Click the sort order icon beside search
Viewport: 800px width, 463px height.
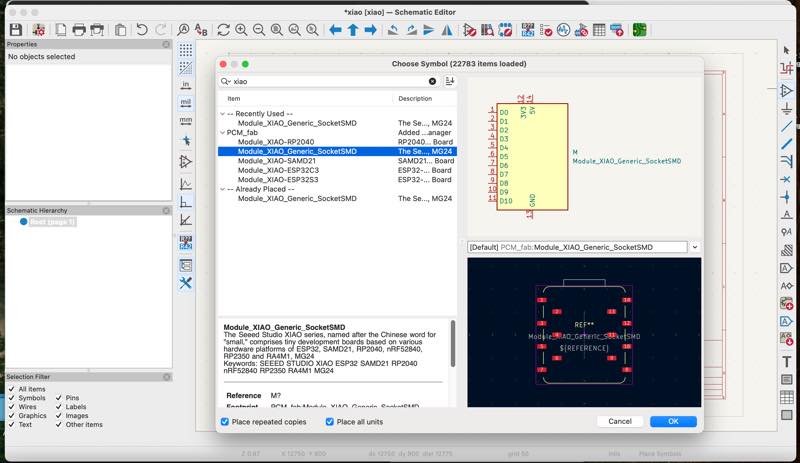450,81
